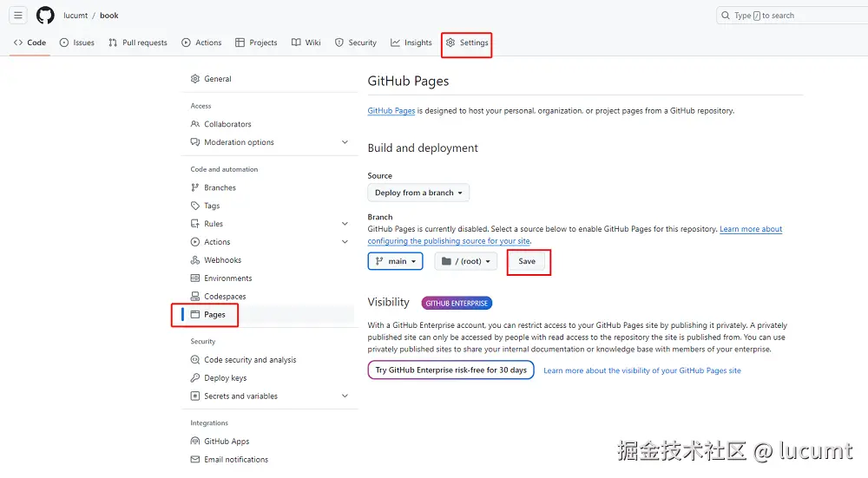Image resolution: width=868 pixels, height=478 pixels.
Task: Click the lucumt owner link
Action: click(76, 16)
